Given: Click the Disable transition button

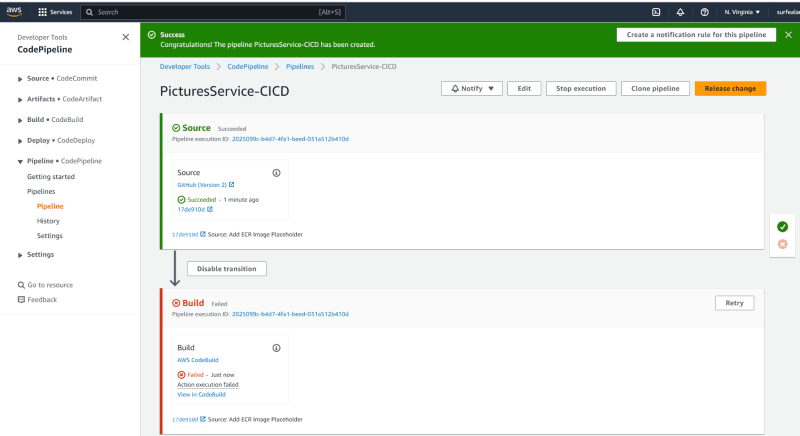Looking at the screenshot, I should pos(227,269).
